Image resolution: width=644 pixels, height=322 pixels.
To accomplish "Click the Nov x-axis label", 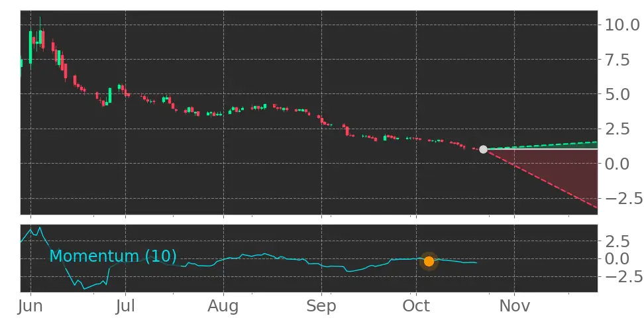I will tap(514, 306).
